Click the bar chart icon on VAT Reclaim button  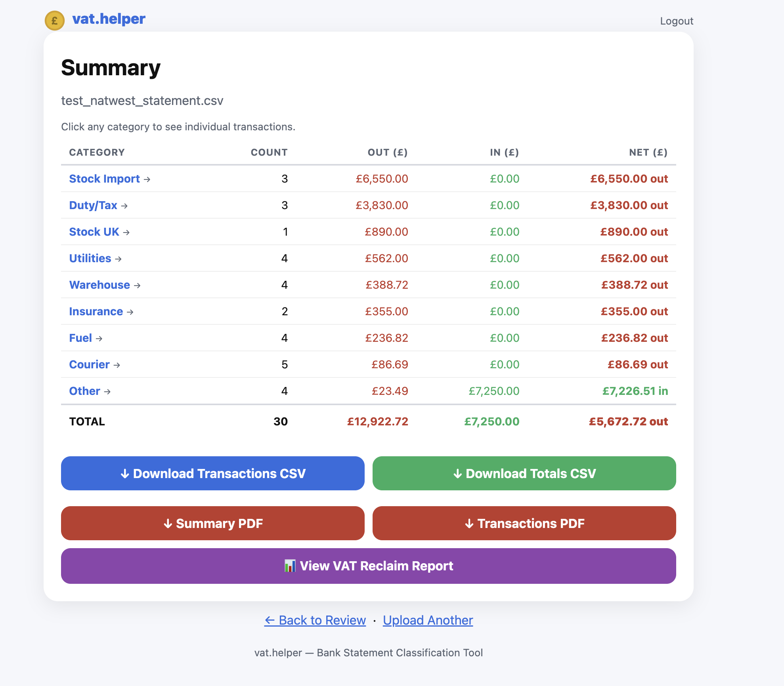[290, 566]
